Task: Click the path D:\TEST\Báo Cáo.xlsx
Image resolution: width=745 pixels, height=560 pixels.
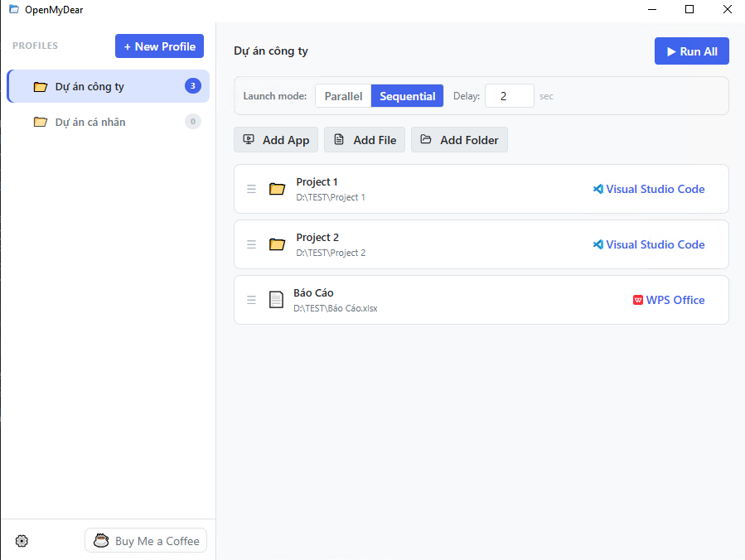Action: 336,308
